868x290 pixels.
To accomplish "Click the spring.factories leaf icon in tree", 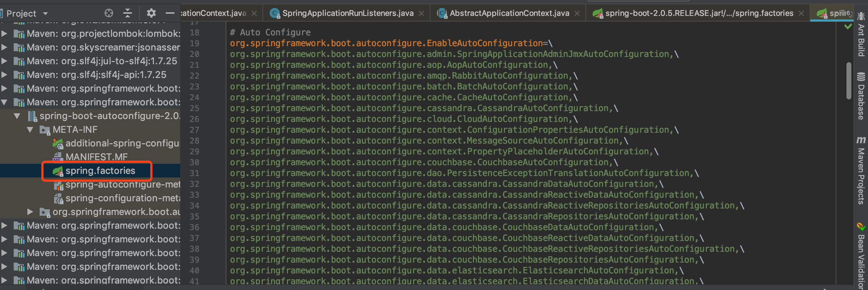I will pyautogui.click(x=58, y=171).
